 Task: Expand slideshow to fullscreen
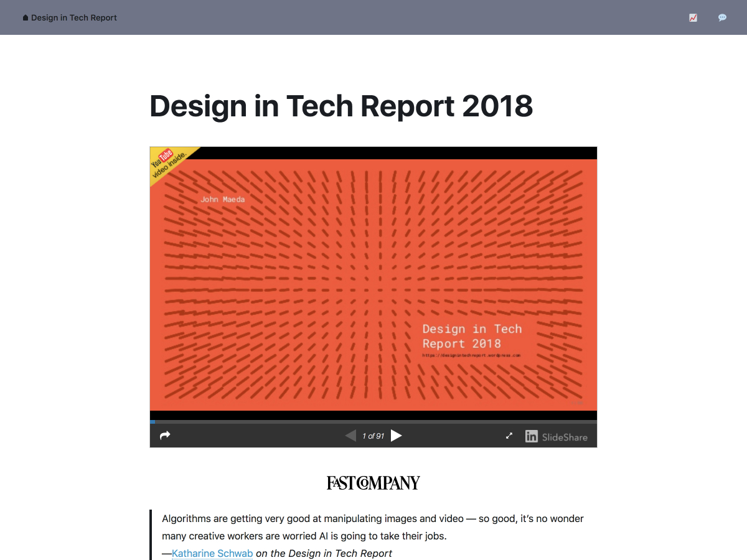[x=509, y=436]
